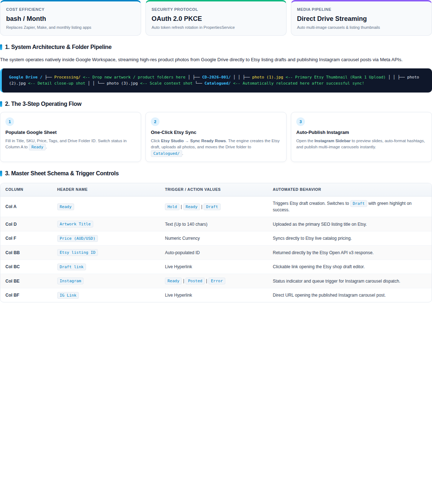Image resolution: width=432 pixels, height=504 pixels.
Task: Click the "Instagram" header name tag
Action: pyautogui.click(x=70, y=281)
